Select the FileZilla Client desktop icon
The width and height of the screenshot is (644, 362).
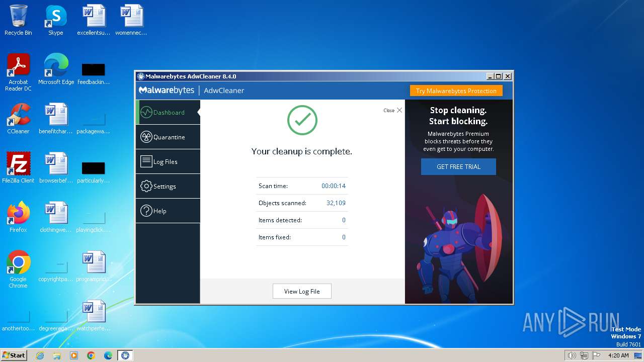pos(18,168)
